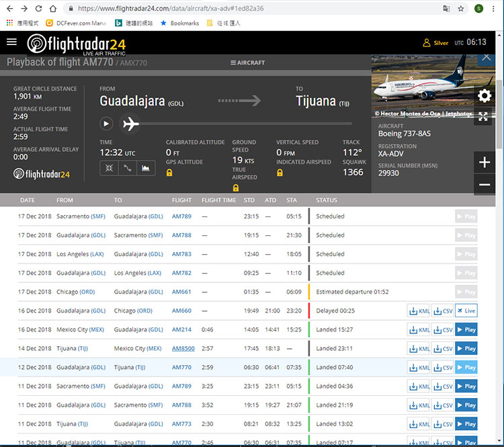Download KML for flight AM773

pos(419,425)
